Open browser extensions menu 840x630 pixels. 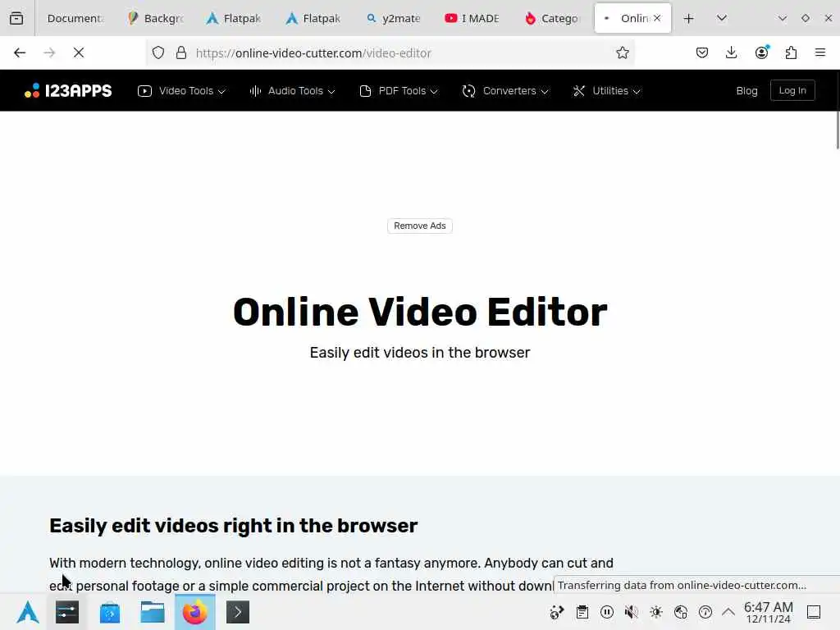click(x=791, y=52)
